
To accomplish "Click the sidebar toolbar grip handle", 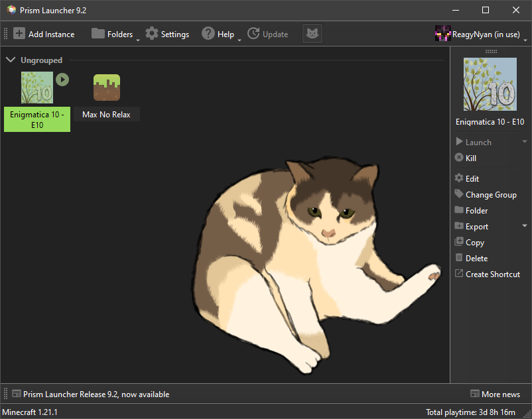I will point(491,51).
